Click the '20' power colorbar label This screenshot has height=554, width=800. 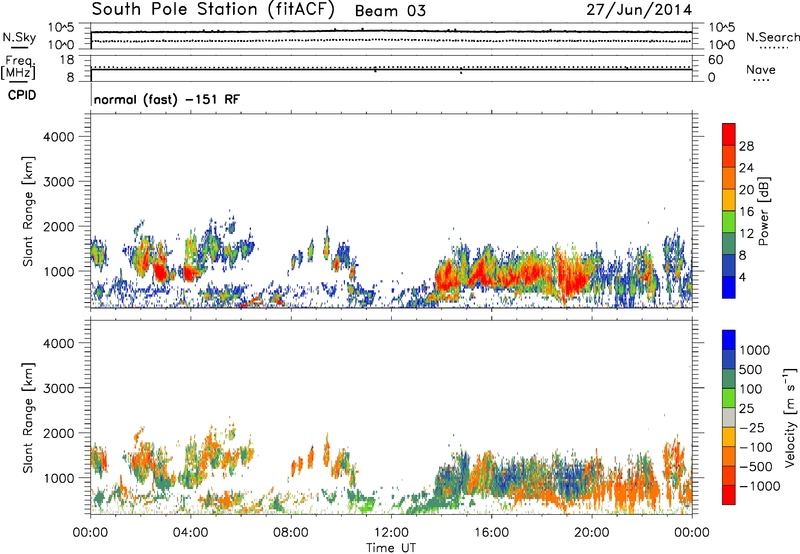[x=746, y=190]
